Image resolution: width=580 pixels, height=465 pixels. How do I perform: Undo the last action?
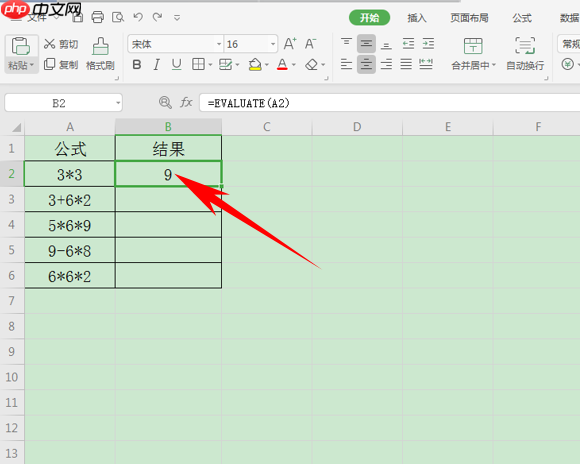pyautogui.click(x=138, y=17)
